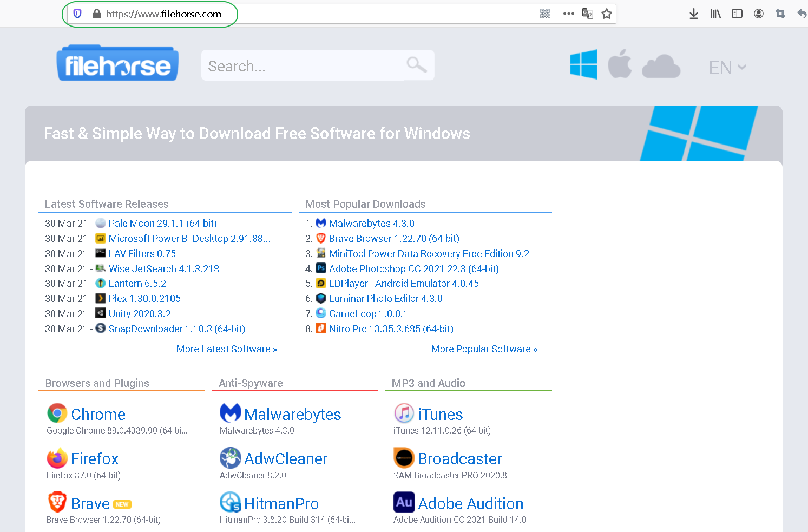This screenshot has width=808, height=532.
Task: Click the Pale Moon 29.1.1 link
Action: 162,224
